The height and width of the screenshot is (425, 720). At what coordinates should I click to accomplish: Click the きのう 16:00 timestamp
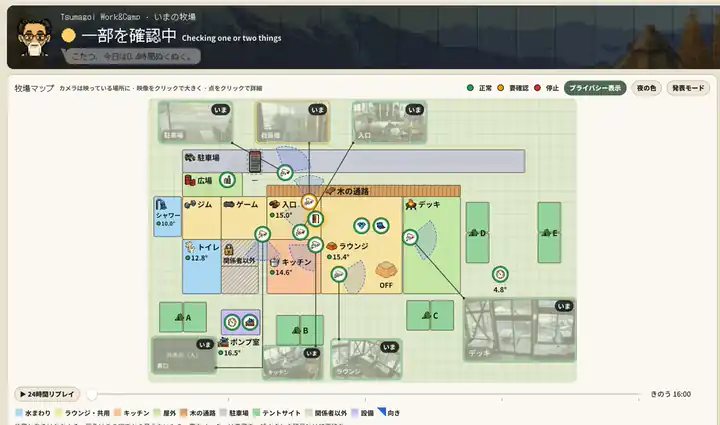671,394
